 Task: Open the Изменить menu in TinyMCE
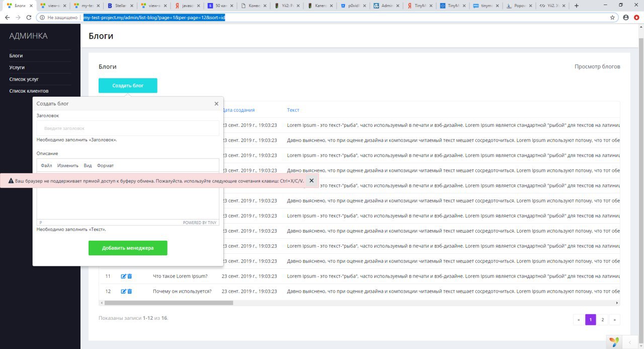68,166
